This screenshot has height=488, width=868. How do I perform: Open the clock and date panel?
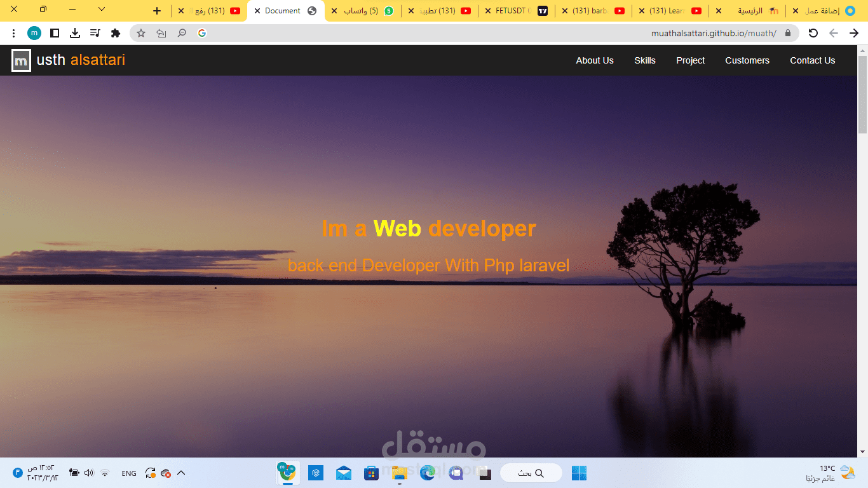point(43,473)
